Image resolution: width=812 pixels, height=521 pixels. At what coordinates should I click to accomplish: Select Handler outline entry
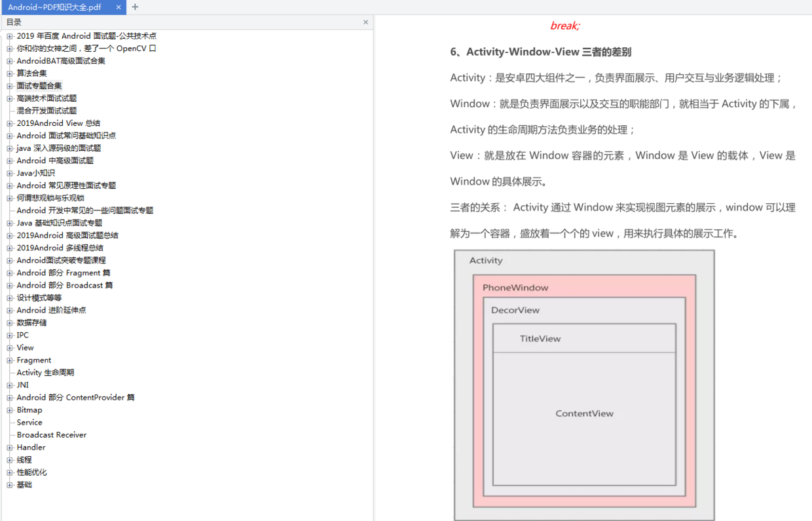pyautogui.click(x=31, y=447)
